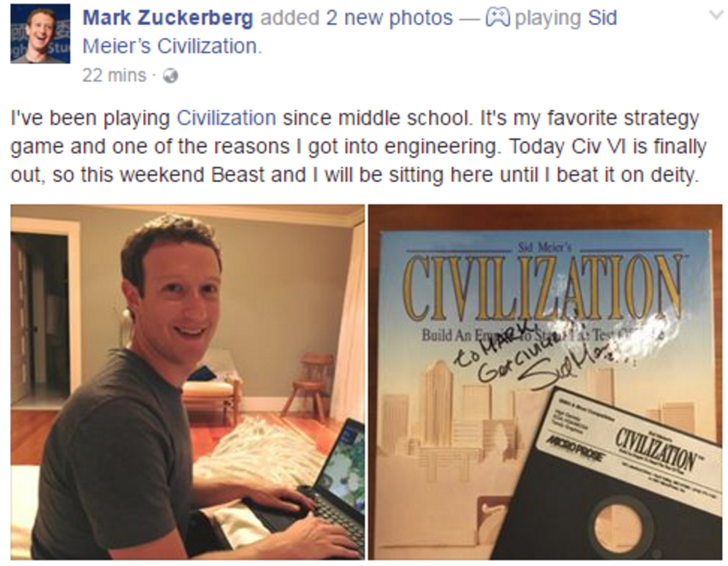The image size is (728, 566).
Task: Follow the 'Meier's Civilization.' page link
Action: [x=173, y=46]
